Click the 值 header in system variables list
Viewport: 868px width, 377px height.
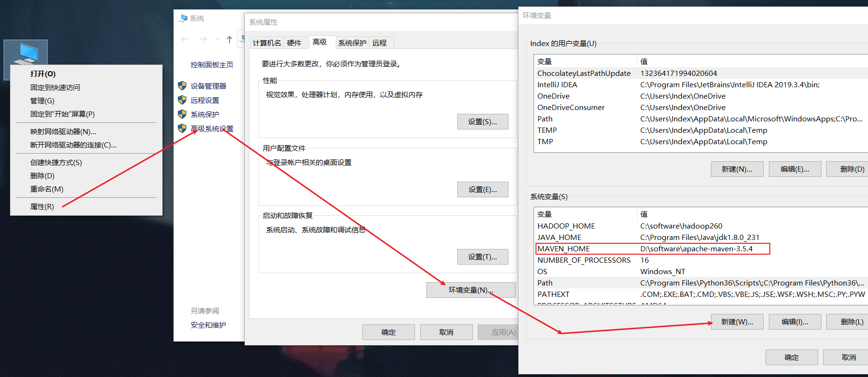coord(752,214)
